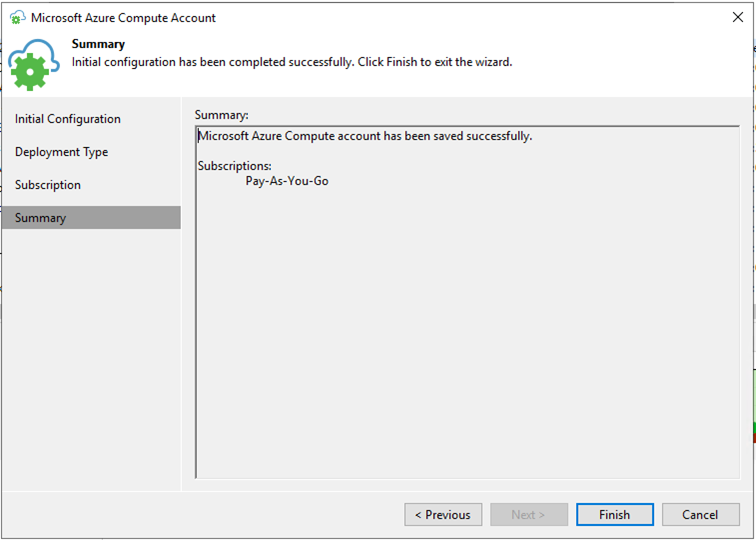Click the greyed-out Next button
The height and width of the screenshot is (540, 756).
[x=529, y=514]
